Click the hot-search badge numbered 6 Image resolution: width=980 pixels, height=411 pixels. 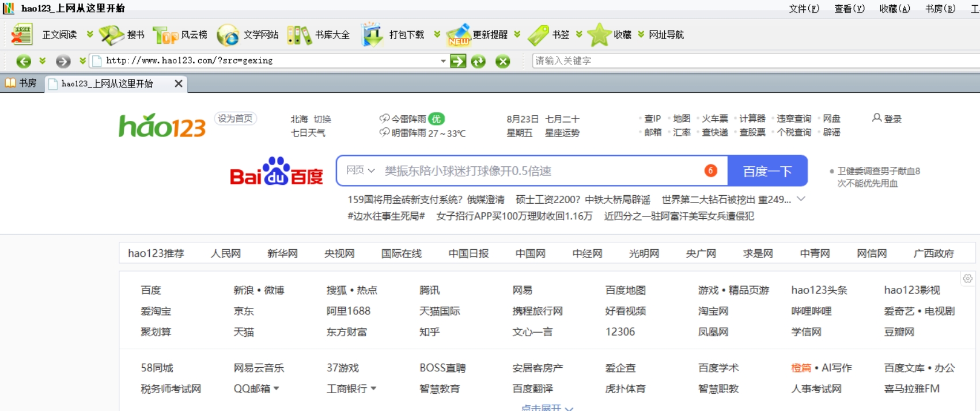coord(710,170)
